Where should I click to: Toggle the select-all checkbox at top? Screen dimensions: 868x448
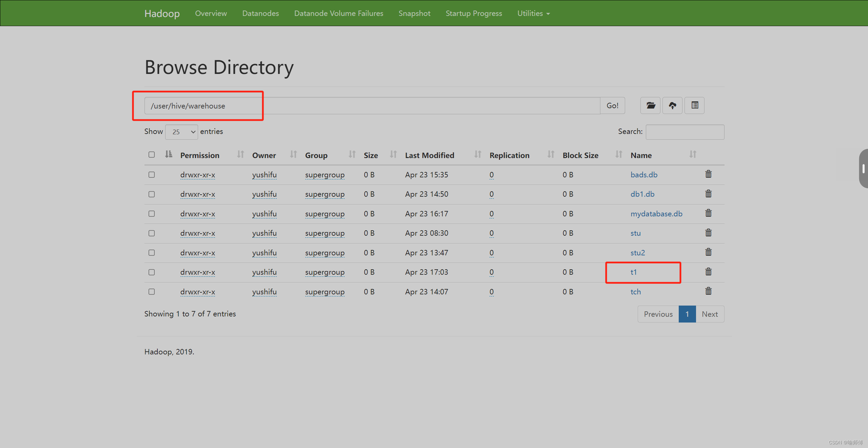click(x=152, y=155)
